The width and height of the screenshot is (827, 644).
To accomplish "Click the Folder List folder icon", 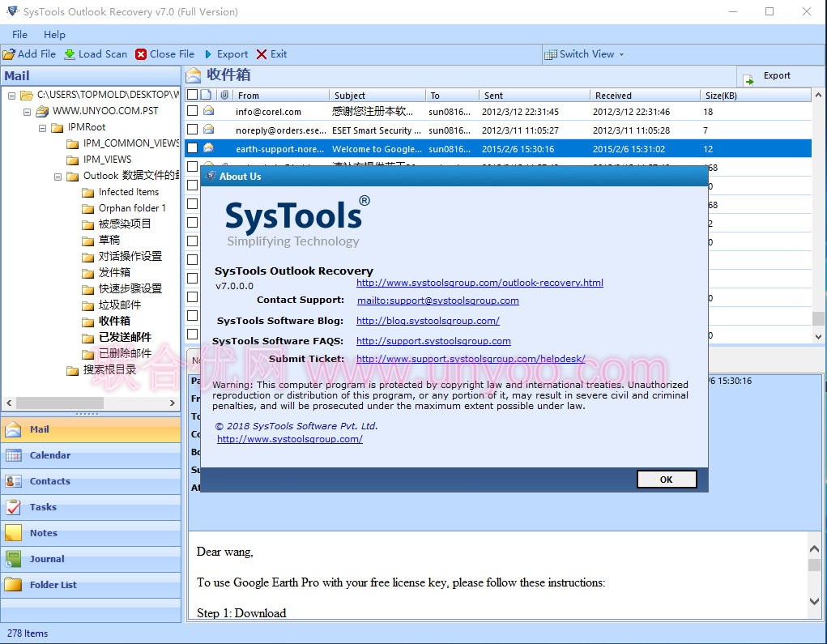I will [x=13, y=584].
